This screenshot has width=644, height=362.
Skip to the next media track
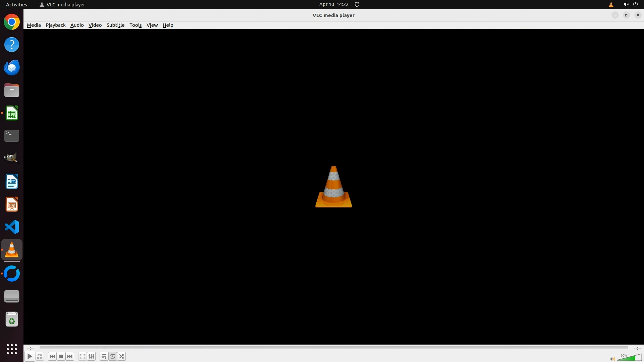tap(70, 356)
